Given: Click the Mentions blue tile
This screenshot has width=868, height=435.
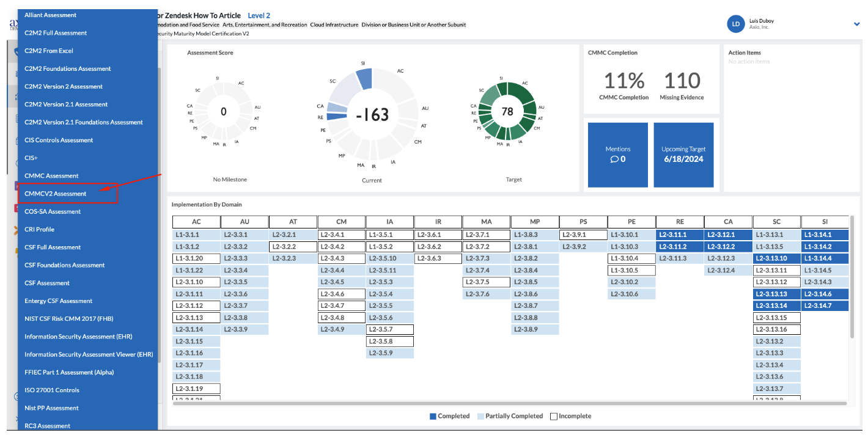Looking at the screenshot, I should [617, 155].
